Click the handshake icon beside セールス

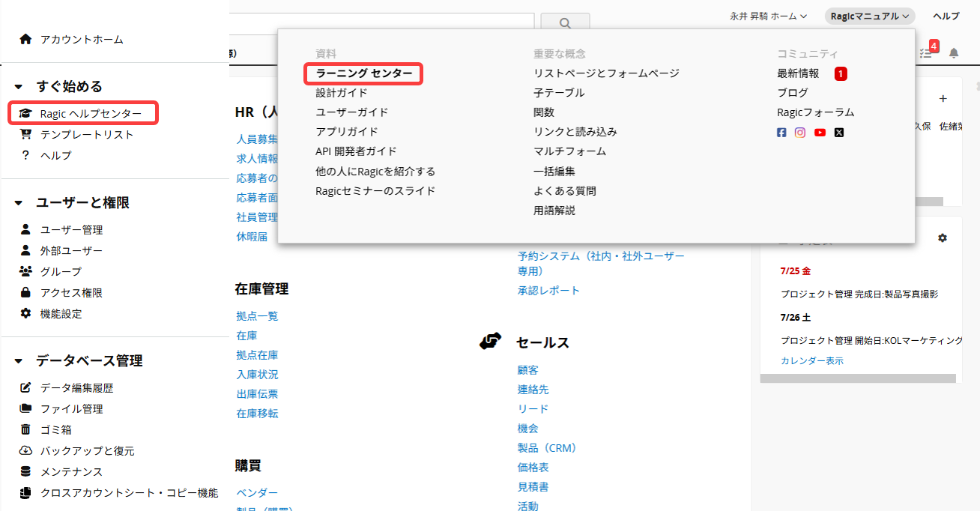point(490,341)
